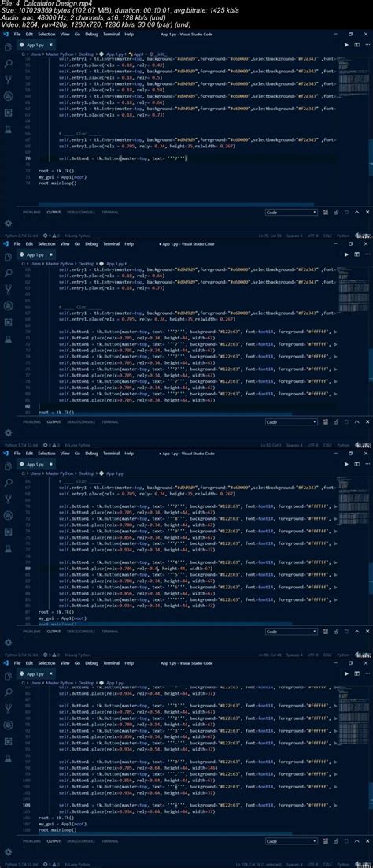Open Source Control icon in first frame
Viewport: 373px width, 868px height.
click(9, 80)
